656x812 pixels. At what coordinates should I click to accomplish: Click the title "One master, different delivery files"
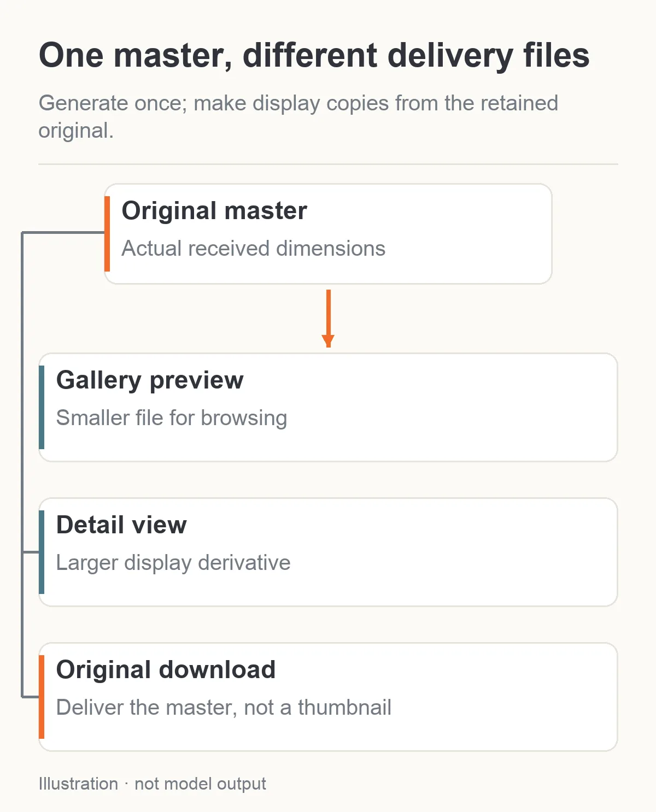click(x=314, y=56)
